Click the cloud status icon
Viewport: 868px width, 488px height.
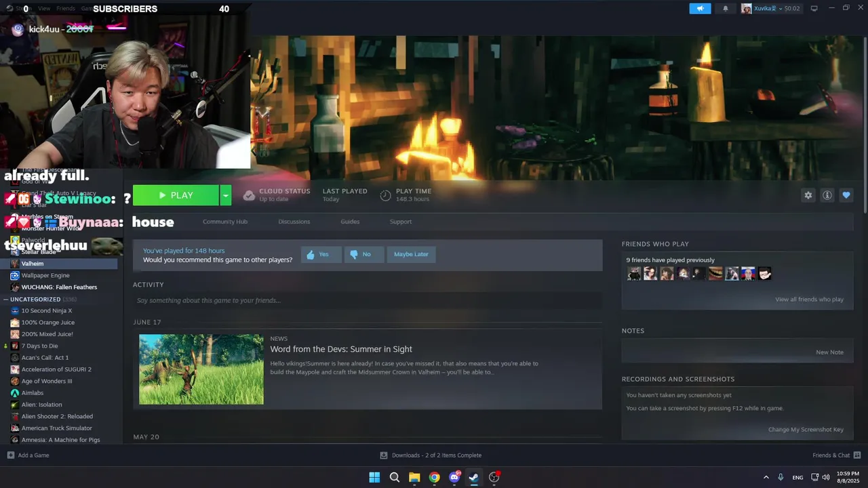(x=249, y=195)
